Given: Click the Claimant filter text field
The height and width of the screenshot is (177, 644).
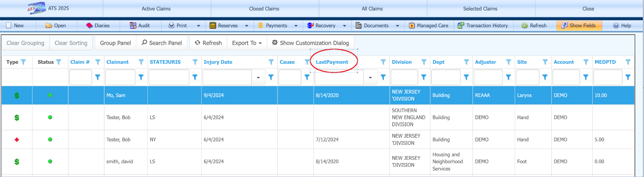Looking at the screenshot, I should (120, 77).
